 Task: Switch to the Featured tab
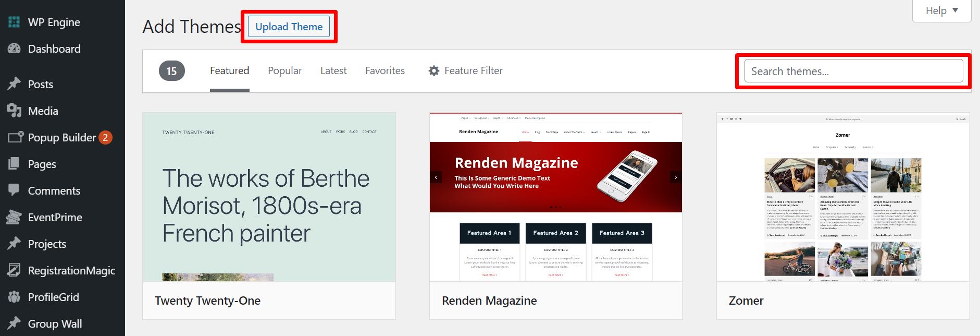(229, 70)
